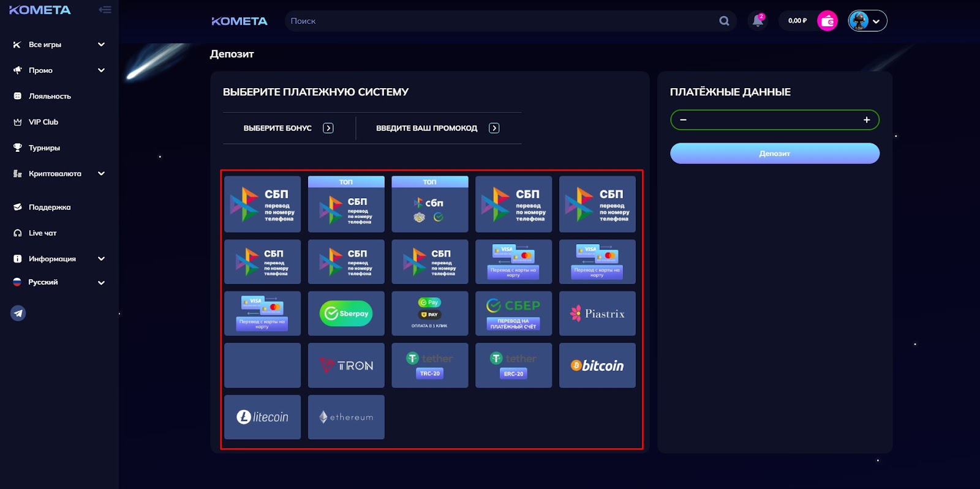This screenshot has width=980, height=489.
Task: Click the Kometa logo in the header
Action: pos(239,21)
